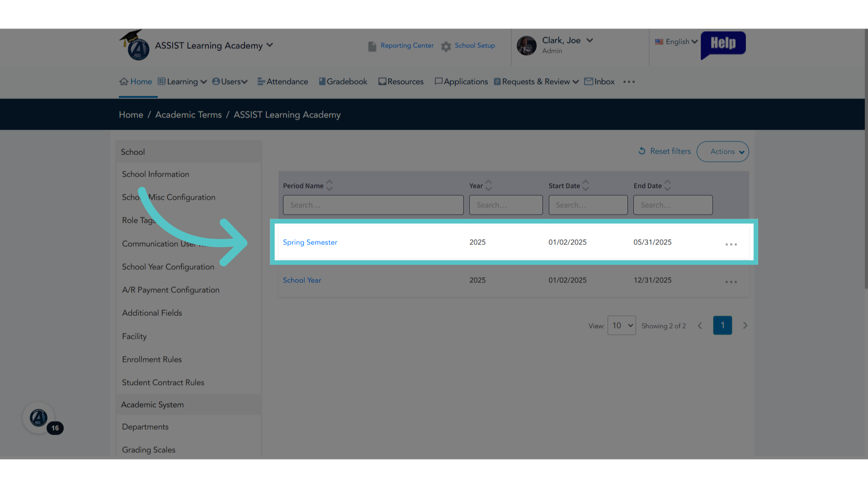Click the US flag language icon

659,42
